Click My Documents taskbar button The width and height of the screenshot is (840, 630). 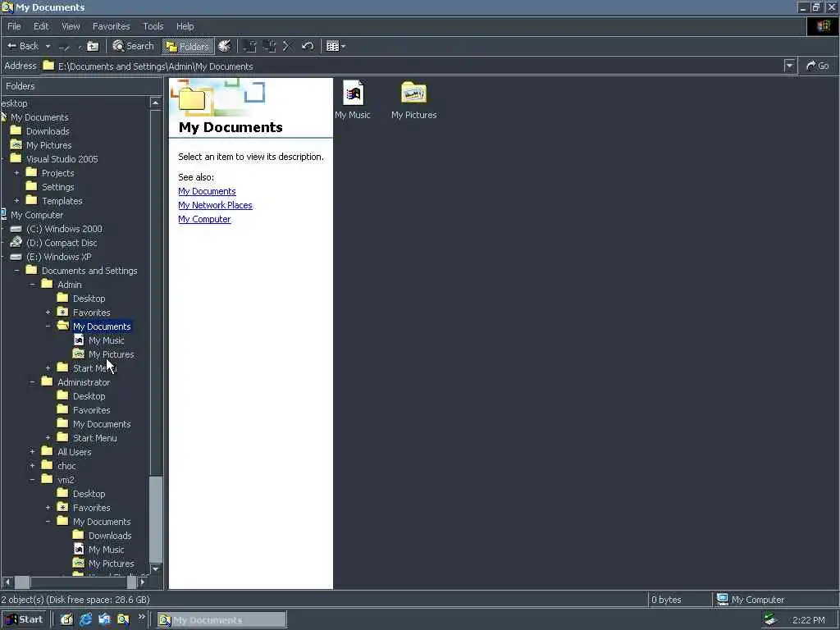tap(221, 620)
